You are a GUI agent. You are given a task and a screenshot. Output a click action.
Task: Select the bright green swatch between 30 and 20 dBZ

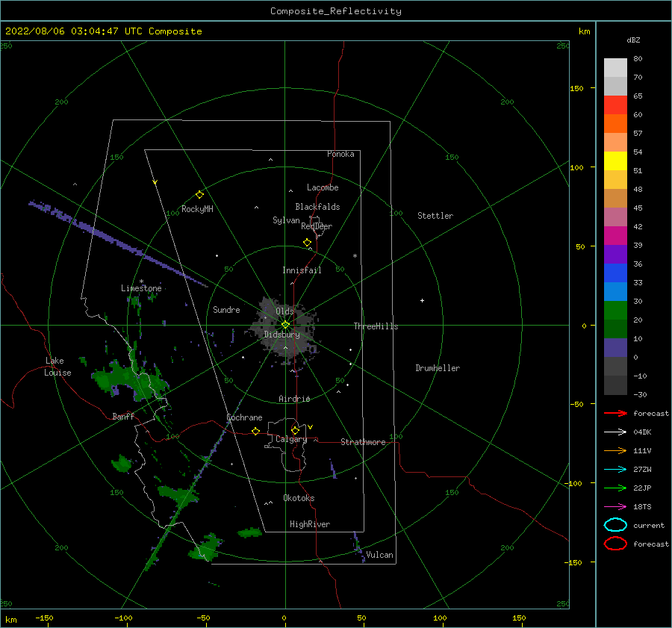[x=615, y=310]
